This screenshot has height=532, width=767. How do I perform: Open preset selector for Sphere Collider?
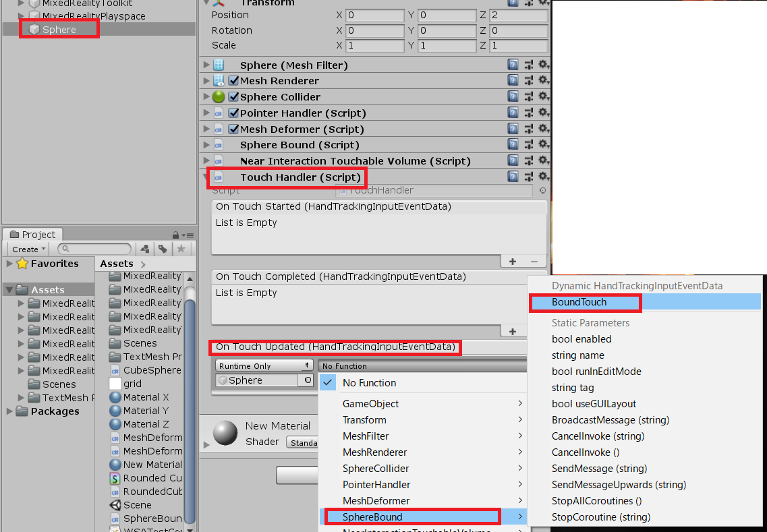tap(529, 96)
